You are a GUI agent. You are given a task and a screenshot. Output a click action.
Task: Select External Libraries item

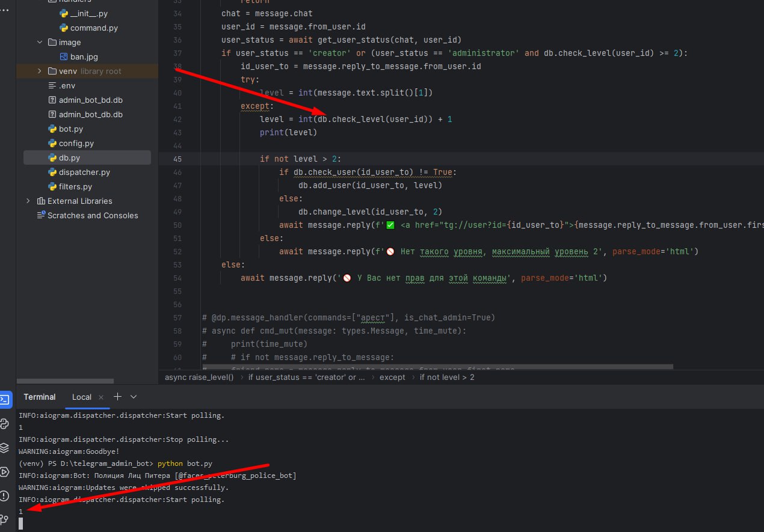[x=80, y=201]
